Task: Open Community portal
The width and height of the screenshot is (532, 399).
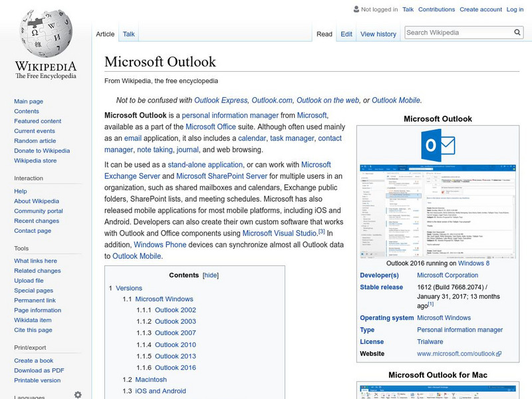Action: 39,211
